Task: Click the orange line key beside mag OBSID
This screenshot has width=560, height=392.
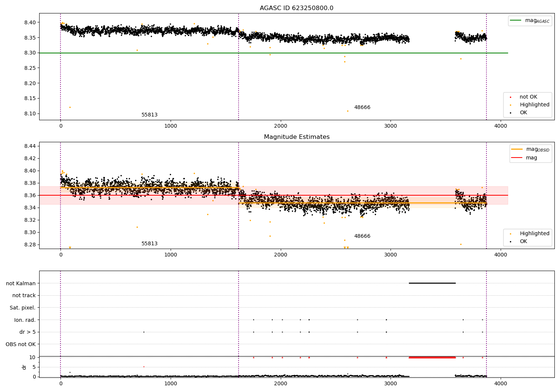Action: tap(517, 149)
